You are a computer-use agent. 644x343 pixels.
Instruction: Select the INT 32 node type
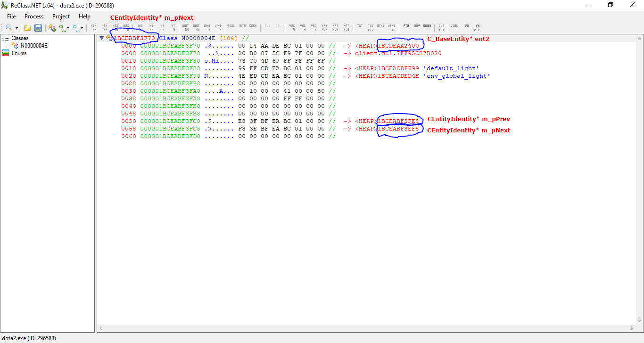tap(151, 28)
